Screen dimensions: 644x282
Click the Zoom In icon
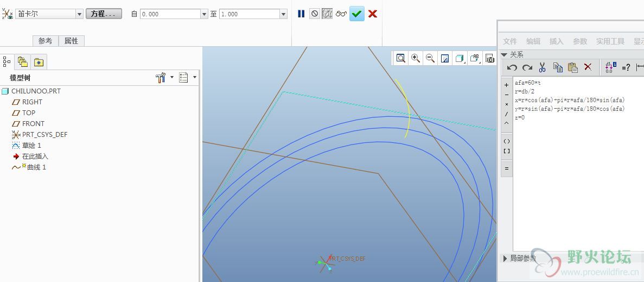pyautogui.click(x=416, y=58)
